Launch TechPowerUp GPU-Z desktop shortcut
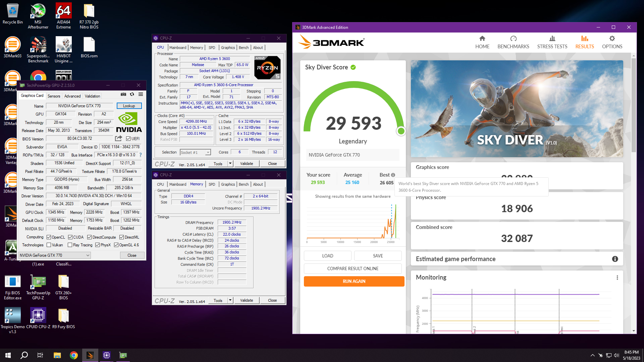The height and width of the screenshot is (362, 644). click(x=38, y=287)
